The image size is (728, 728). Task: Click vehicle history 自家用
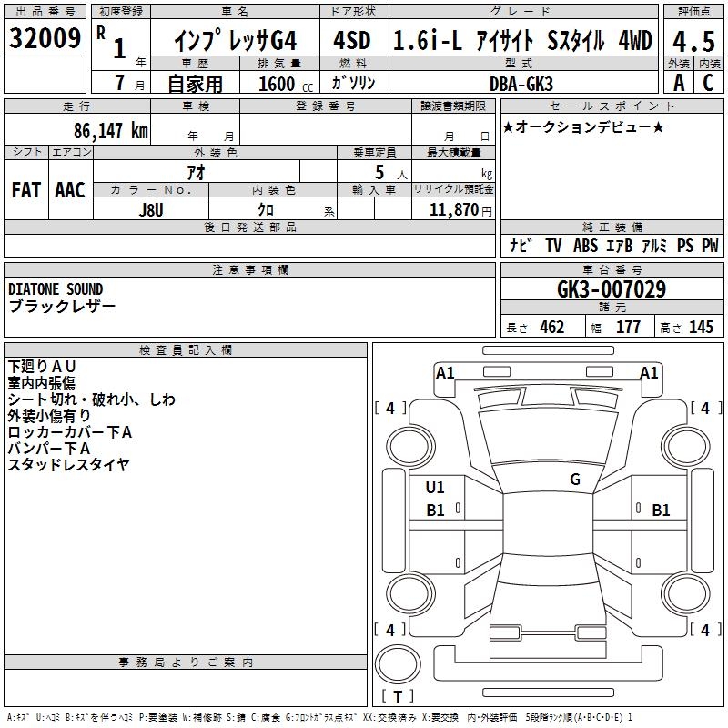195,84
